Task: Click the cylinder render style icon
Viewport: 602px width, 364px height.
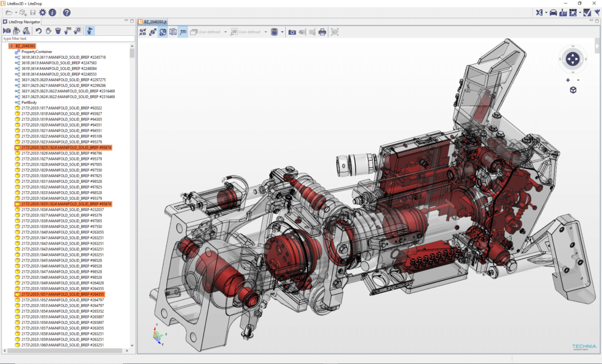Action: (274, 32)
